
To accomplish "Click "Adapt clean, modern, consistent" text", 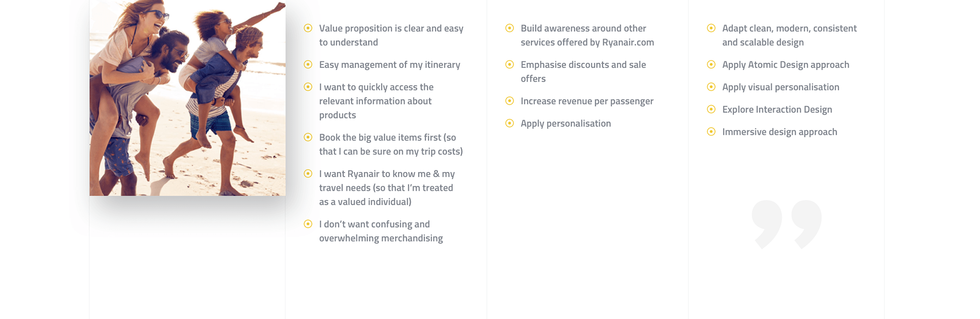I will (x=790, y=29).
